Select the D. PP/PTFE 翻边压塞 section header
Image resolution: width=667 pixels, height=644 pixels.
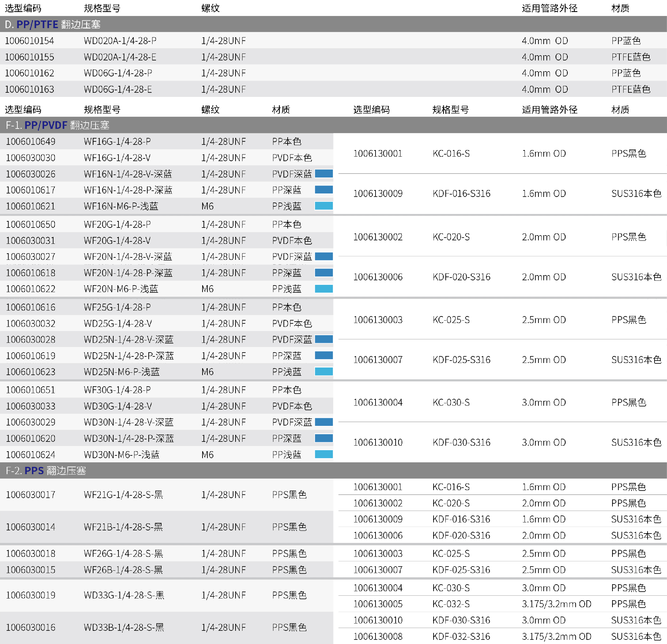pyautogui.click(x=53, y=24)
